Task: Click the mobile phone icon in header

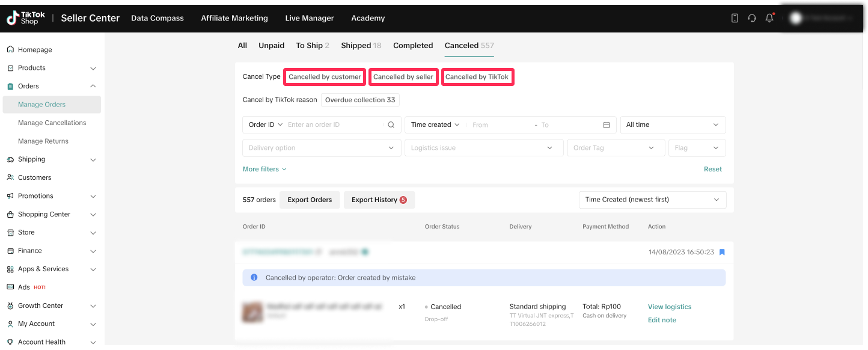Action: tap(735, 18)
